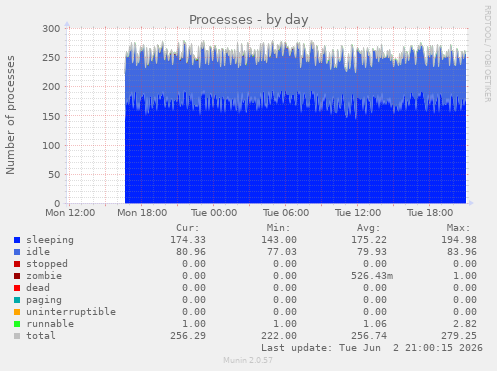Select the 'runnable' legend label
The image size is (497, 371).
50,324
